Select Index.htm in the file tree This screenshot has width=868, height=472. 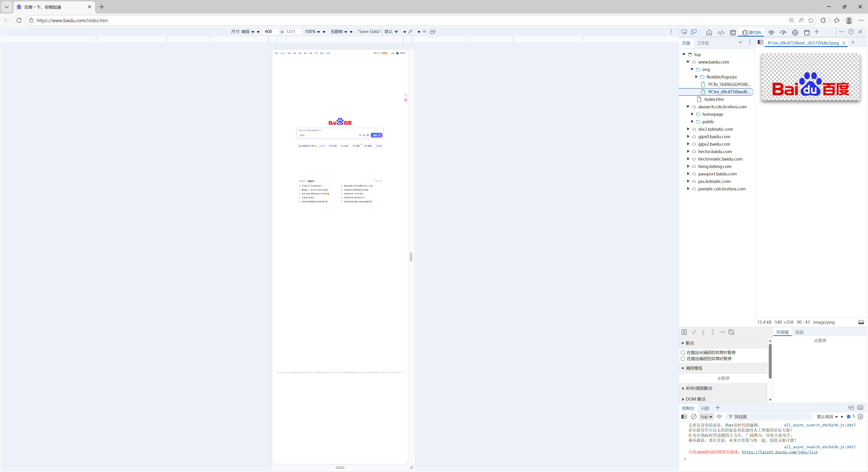(x=714, y=99)
